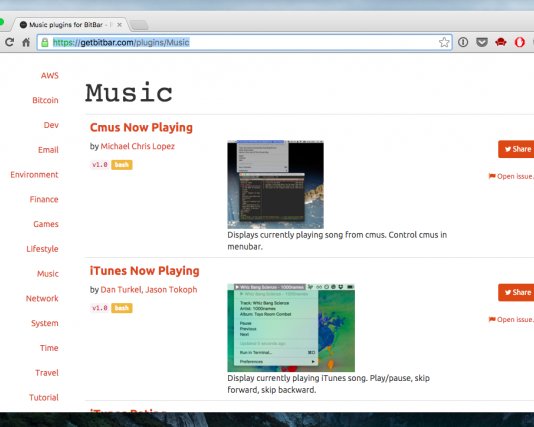
Task: Click v1.0 badge under iTunes Now Playing
Action: coord(100,308)
